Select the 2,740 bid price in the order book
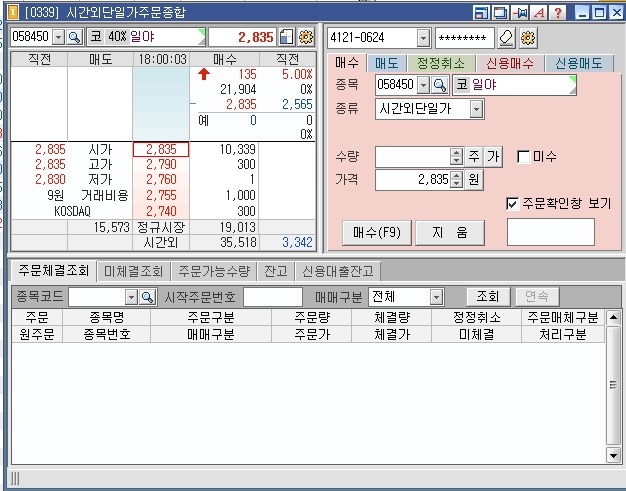The width and height of the screenshot is (626, 491). (161, 211)
